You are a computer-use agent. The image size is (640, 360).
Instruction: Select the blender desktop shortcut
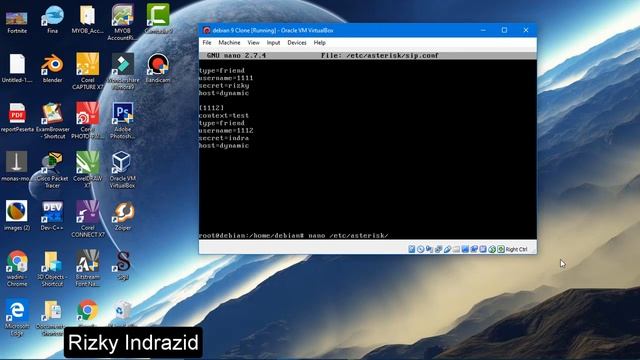pos(52,69)
